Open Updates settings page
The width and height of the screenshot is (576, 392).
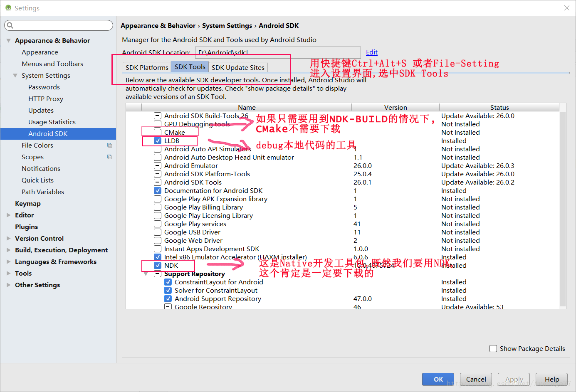click(x=41, y=110)
